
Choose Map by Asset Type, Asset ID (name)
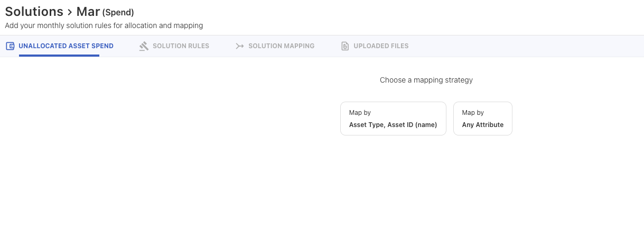click(x=393, y=119)
